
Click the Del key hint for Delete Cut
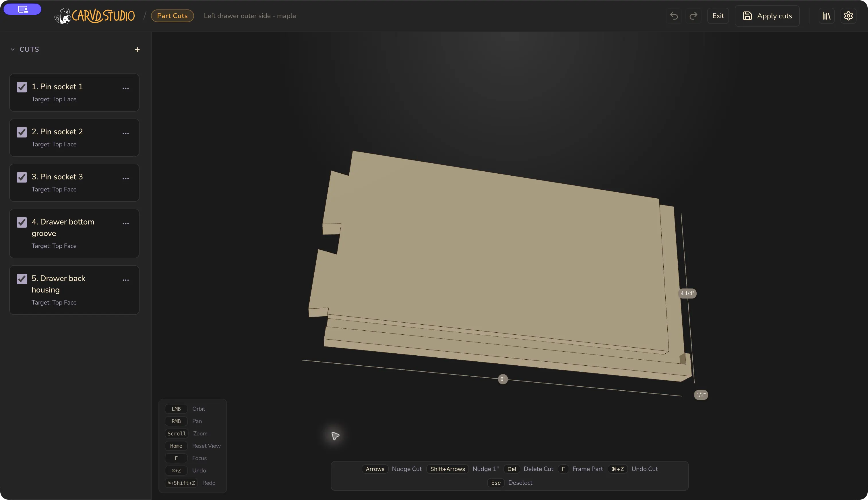coord(511,469)
